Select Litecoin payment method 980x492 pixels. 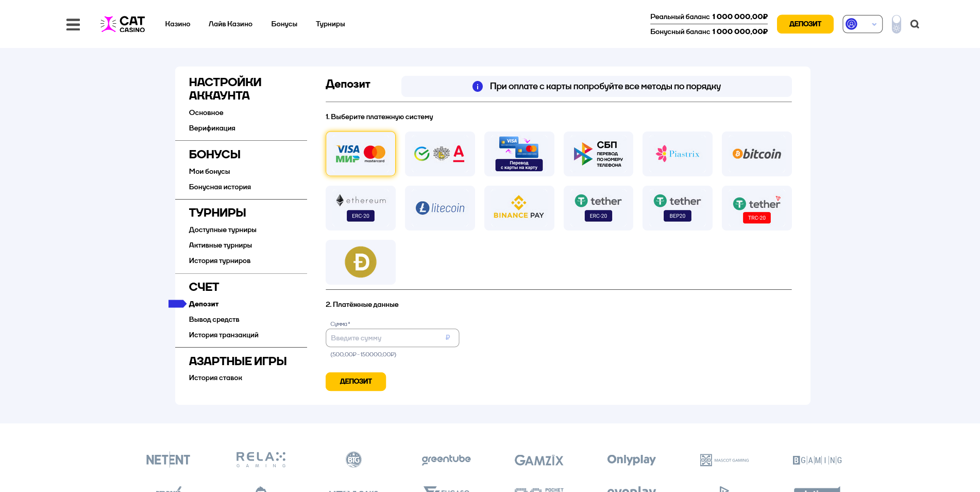pos(440,208)
